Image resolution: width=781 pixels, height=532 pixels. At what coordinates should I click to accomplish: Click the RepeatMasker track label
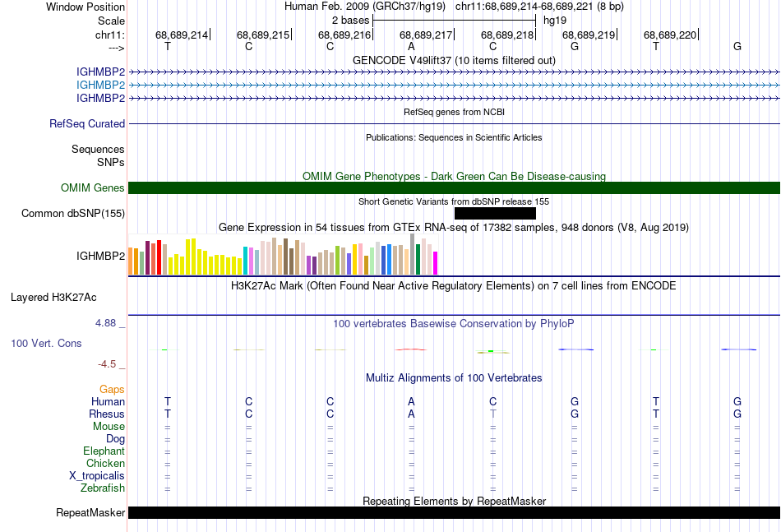[90, 512]
